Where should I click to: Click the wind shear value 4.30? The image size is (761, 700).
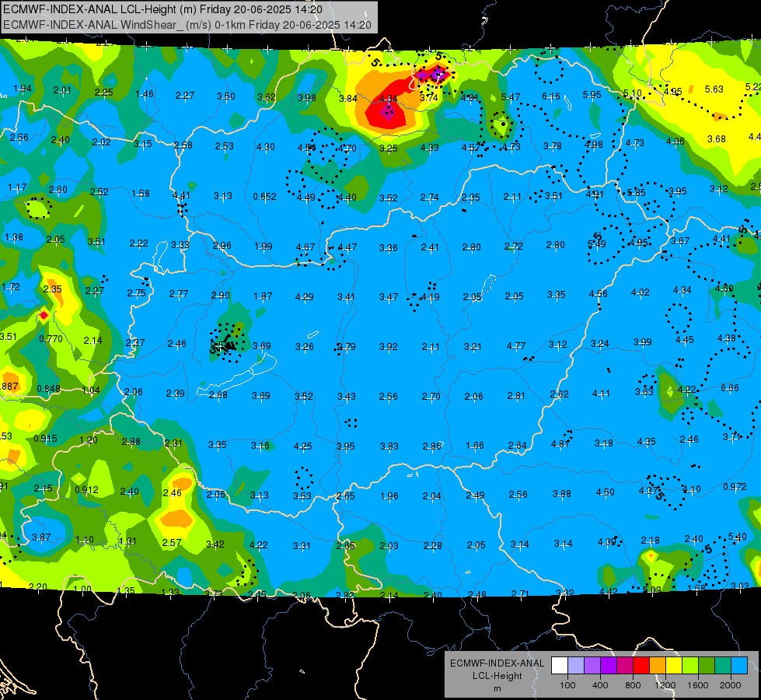pos(266,147)
